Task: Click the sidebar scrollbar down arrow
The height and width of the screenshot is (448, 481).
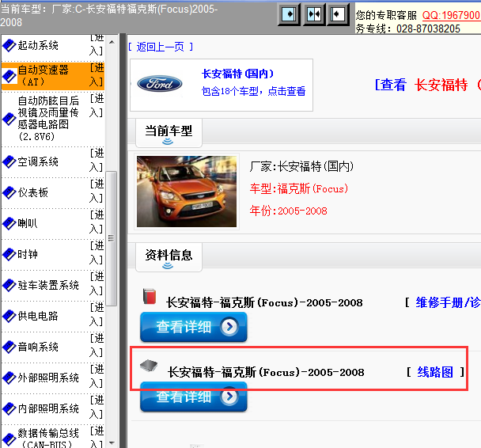Action: click(x=112, y=442)
